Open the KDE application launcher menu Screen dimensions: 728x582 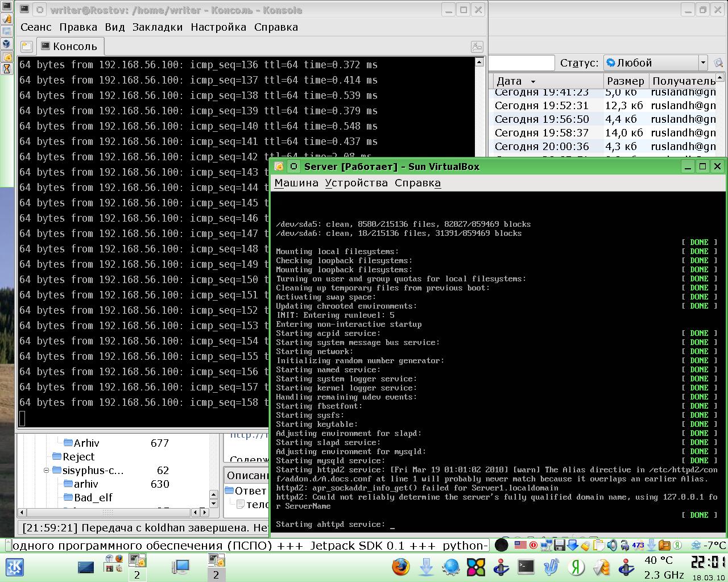click(15, 567)
